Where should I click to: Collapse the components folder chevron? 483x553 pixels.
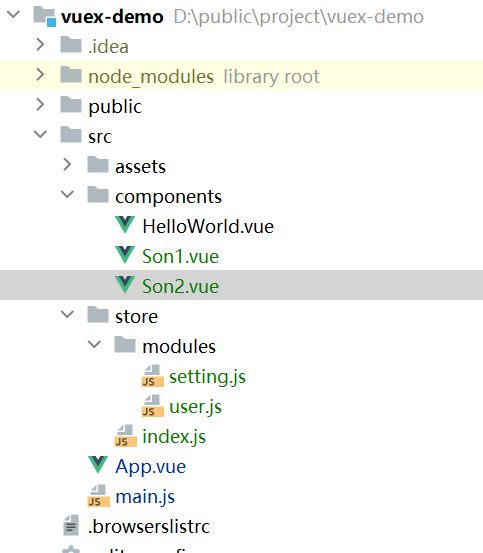67,195
